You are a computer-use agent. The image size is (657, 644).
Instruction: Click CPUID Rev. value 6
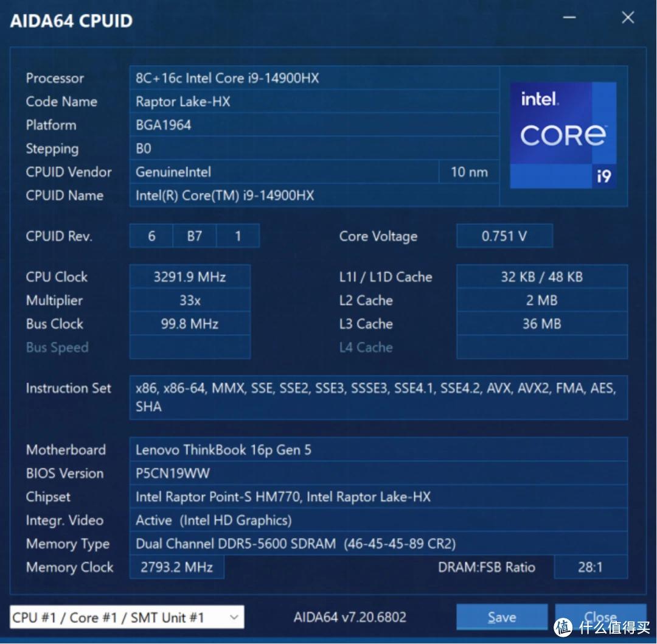(151, 236)
